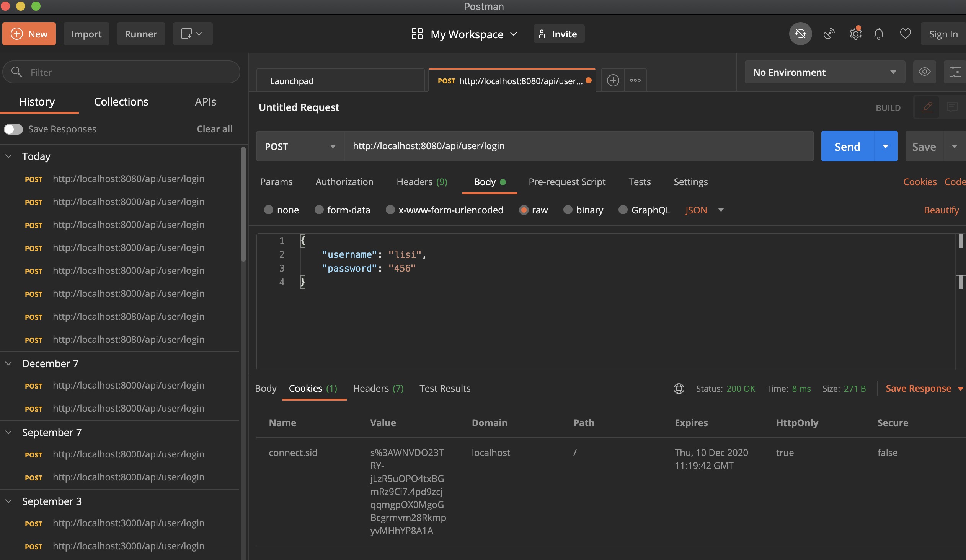Click the heart icon in header
Viewport: 966px width, 560px height.
905,34
